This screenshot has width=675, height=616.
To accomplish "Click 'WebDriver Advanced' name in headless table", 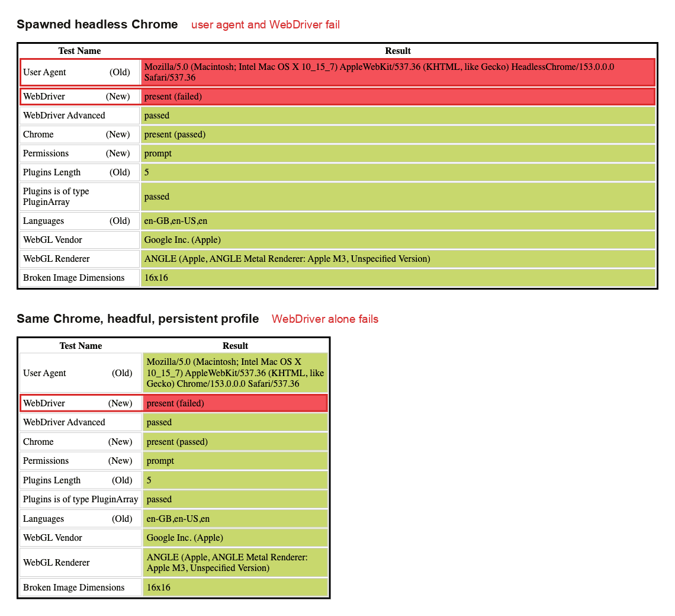I will click(x=80, y=115).
